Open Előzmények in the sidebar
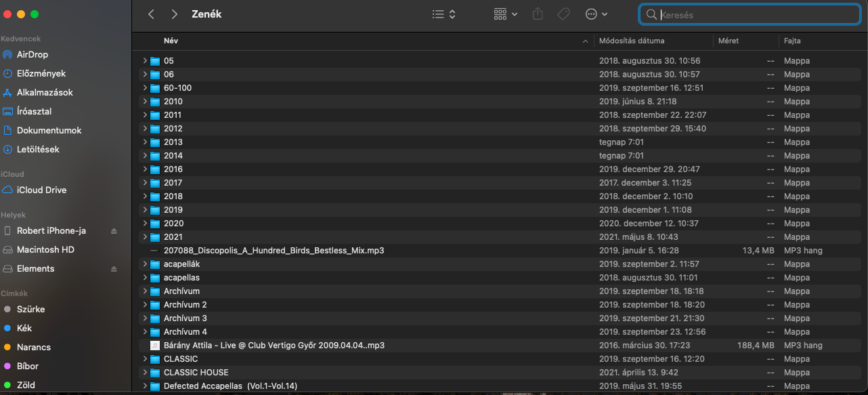The image size is (868, 395). click(x=41, y=73)
